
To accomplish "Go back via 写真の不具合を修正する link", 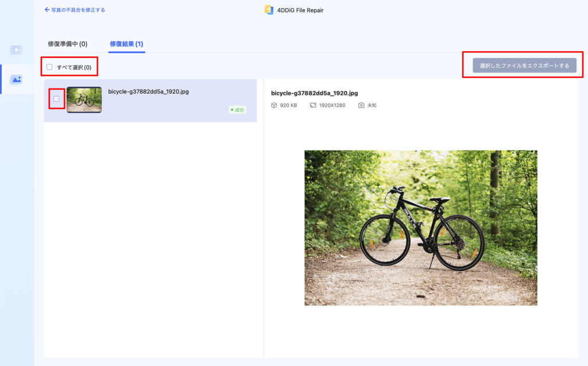I will [75, 10].
